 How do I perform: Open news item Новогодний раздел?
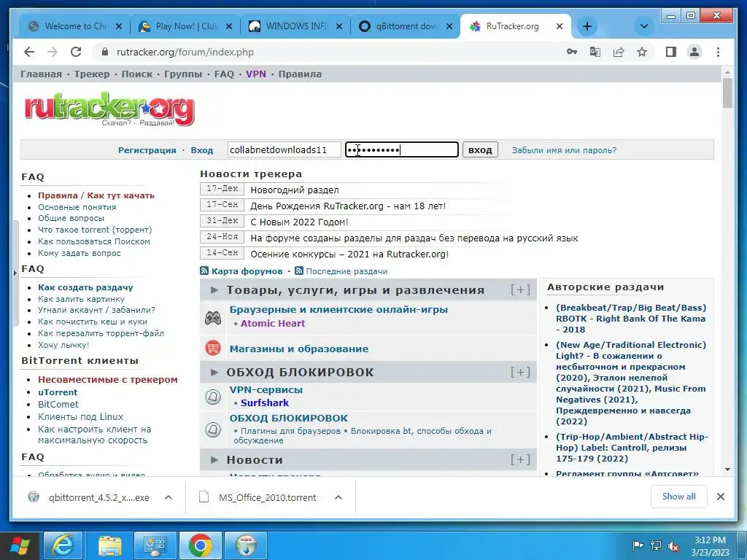pyautogui.click(x=295, y=190)
